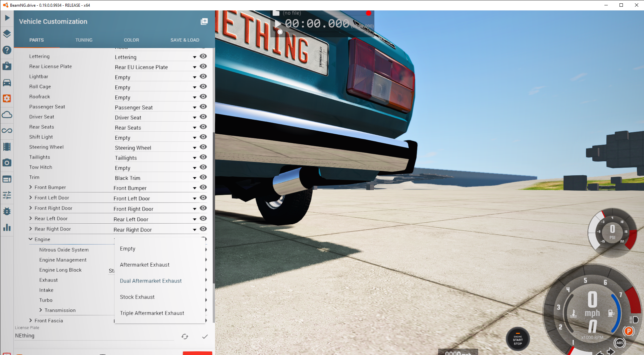The width and height of the screenshot is (644, 355).
Task: Switch to the COLOR tab
Action: tap(131, 40)
